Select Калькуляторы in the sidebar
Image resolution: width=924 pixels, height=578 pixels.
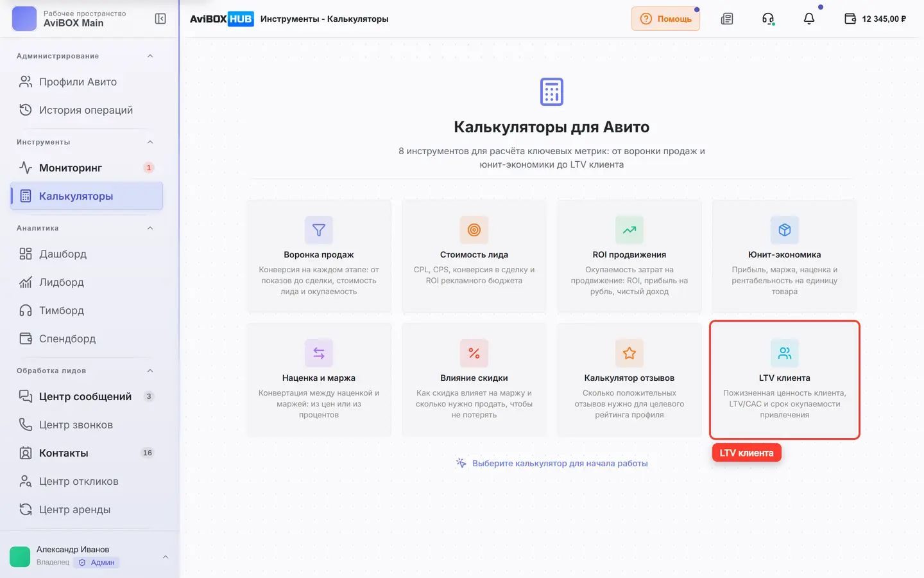[x=87, y=196]
